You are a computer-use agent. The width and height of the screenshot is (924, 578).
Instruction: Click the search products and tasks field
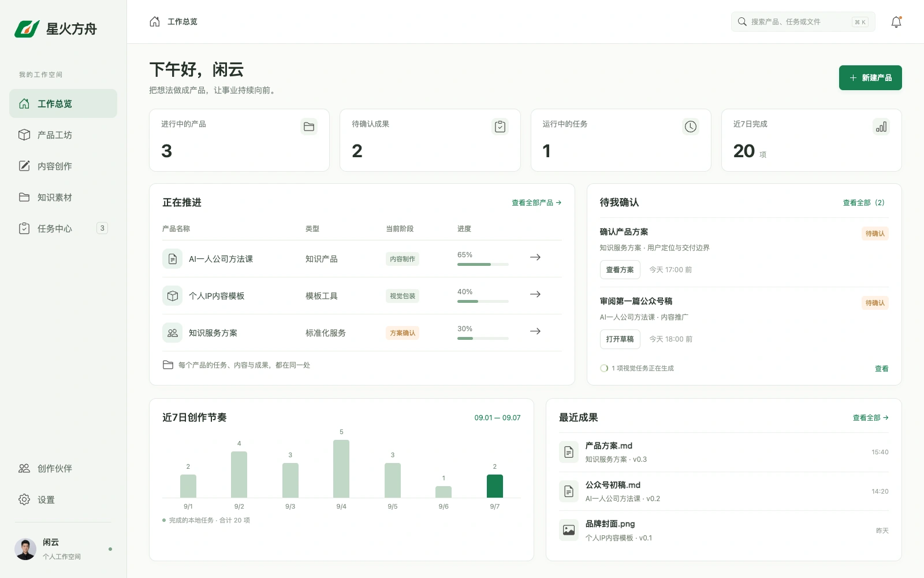(803, 22)
